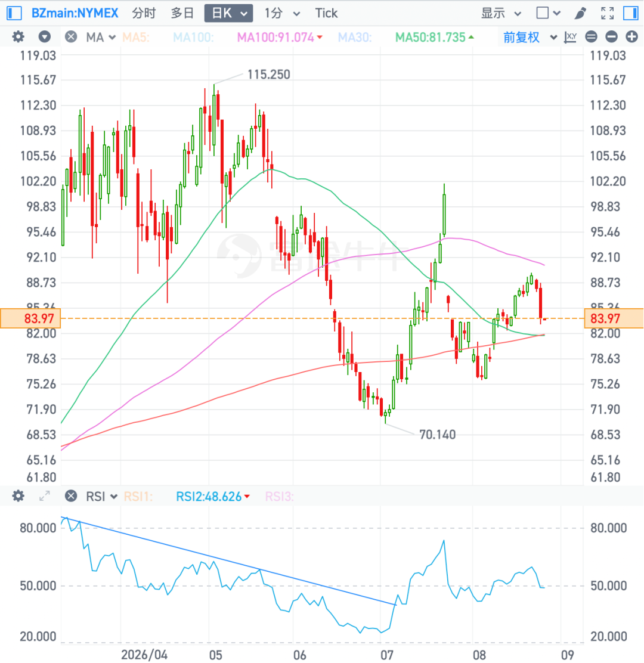Open the layout square selector
Screen dimensions: 644x663
click(548, 13)
